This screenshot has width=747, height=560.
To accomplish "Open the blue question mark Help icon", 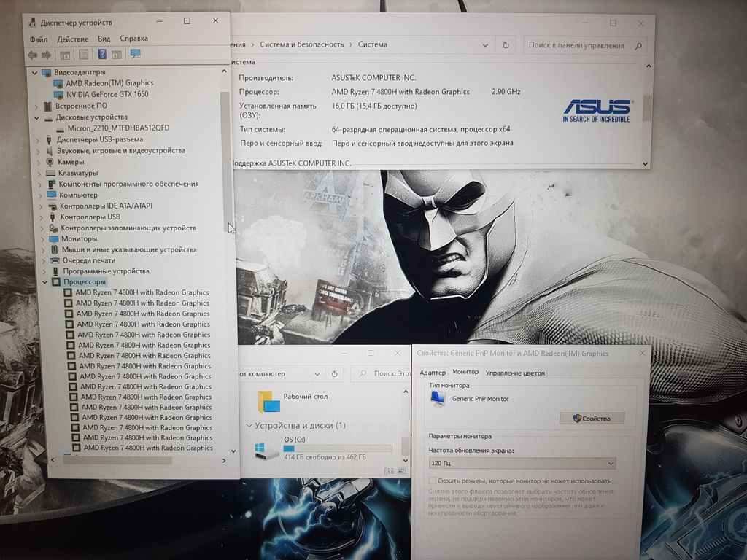I will [102, 54].
